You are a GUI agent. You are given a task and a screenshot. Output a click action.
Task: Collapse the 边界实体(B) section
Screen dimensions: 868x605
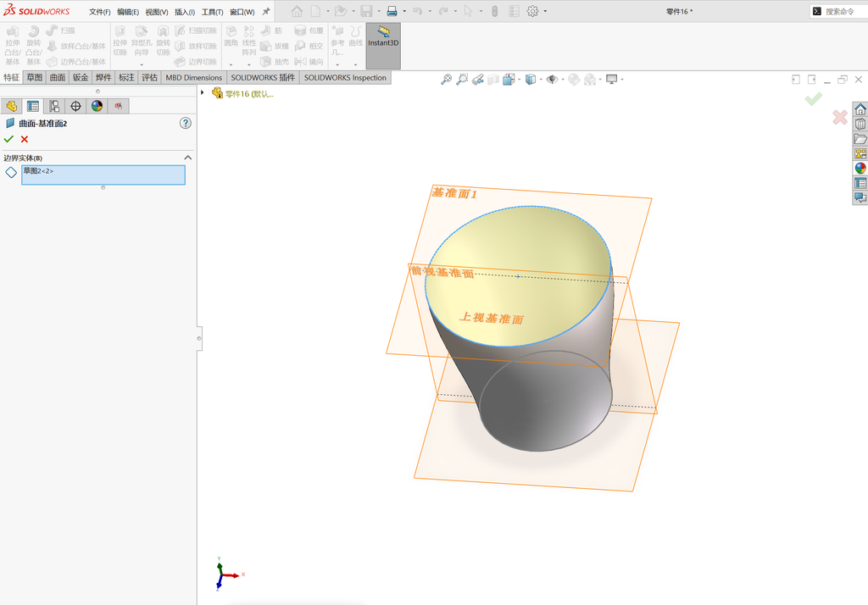[187, 158]
